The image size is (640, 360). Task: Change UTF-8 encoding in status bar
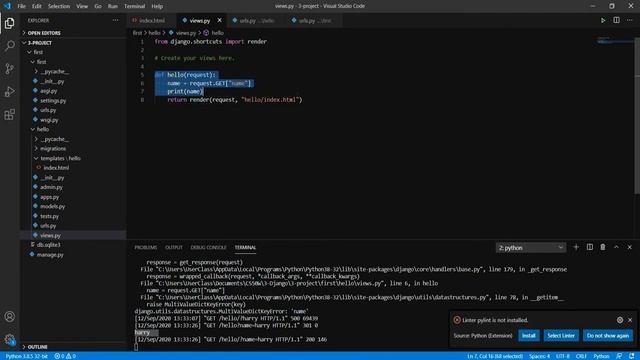(x=563, y=356)
